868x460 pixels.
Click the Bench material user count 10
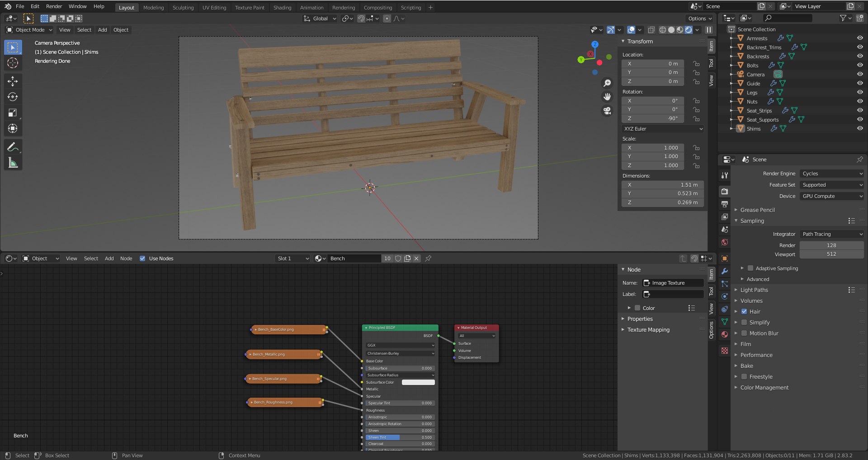pyautogui.click(x=387, y=258)
